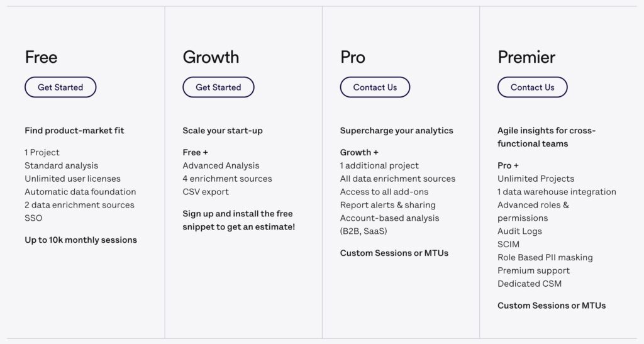Select the "CSV export" feature line
Image resolution: width=644 pixels, height=344 pixels.
(x=206, y=192)
